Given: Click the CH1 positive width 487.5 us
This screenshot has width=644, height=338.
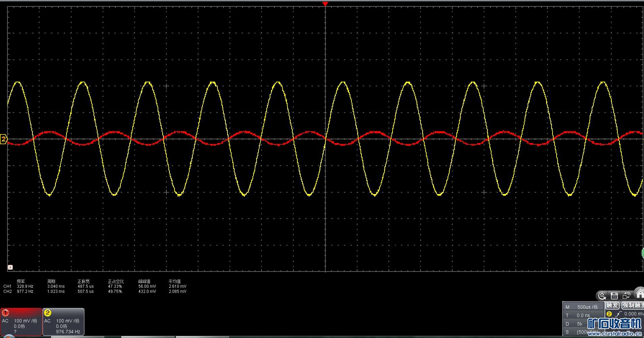Looking at the screenshot, I should point(86,286).
